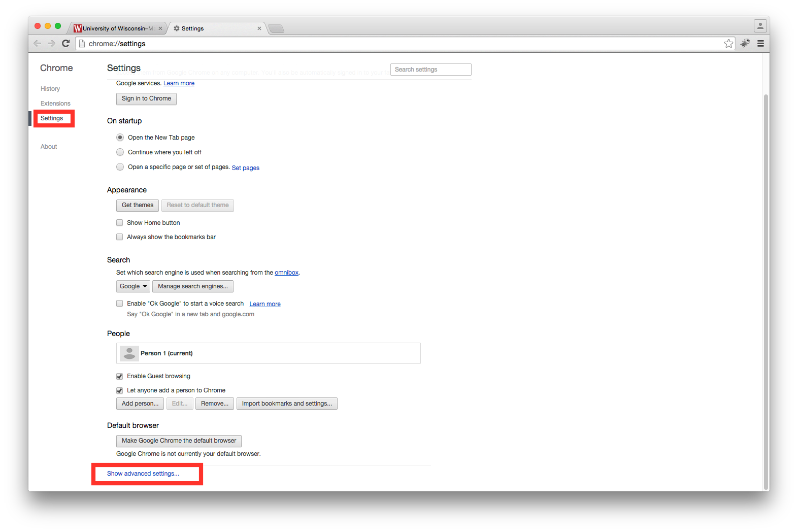Click the University of Wisconsin favicon
The image size is (798, 532).
[78, 28]
